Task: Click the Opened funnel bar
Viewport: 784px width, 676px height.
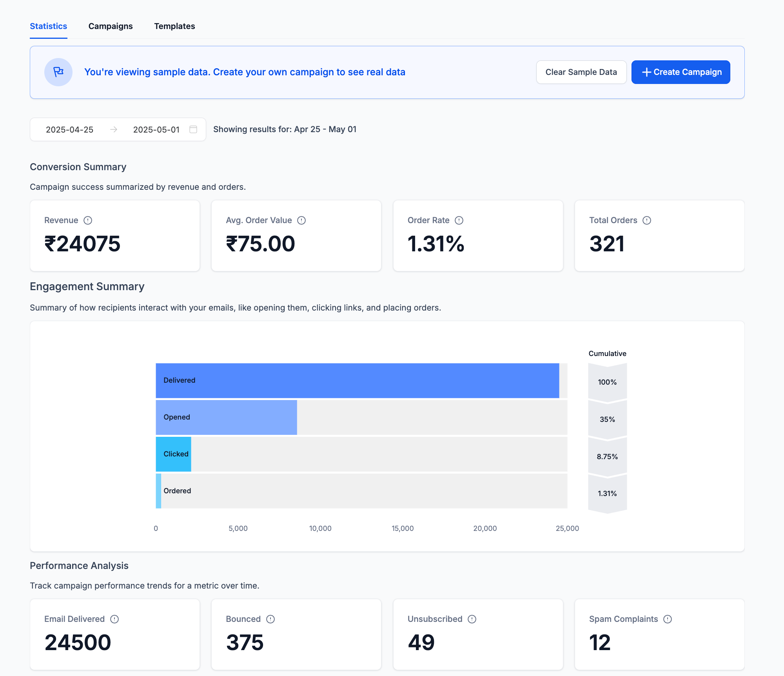Action: point(226,418)
